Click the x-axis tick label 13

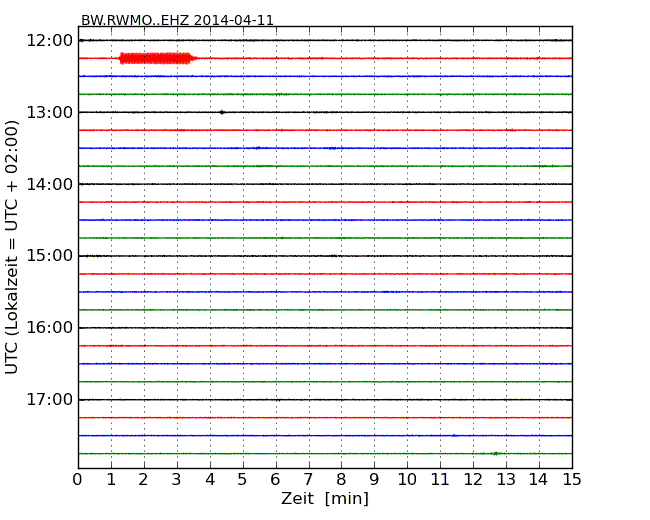506,480
